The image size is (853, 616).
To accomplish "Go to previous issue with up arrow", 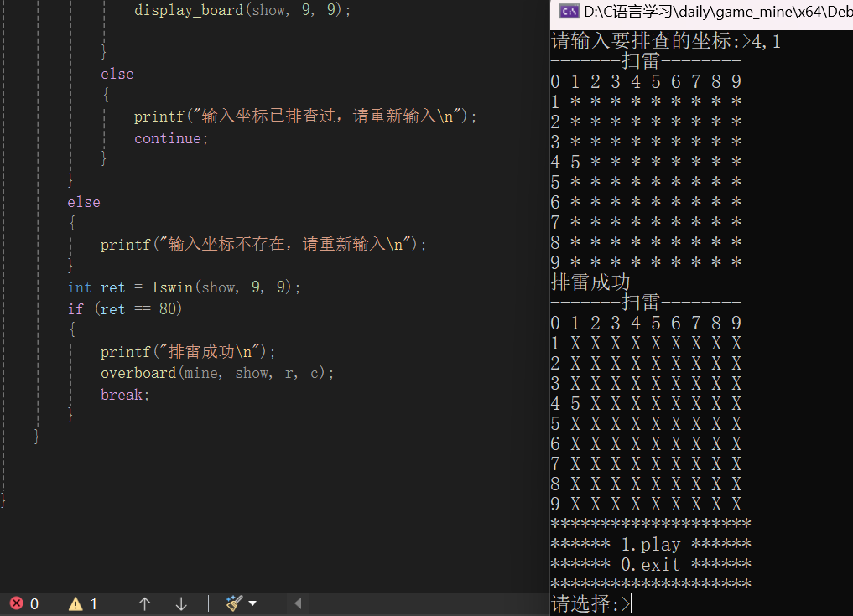I will (x=145, y=603).
